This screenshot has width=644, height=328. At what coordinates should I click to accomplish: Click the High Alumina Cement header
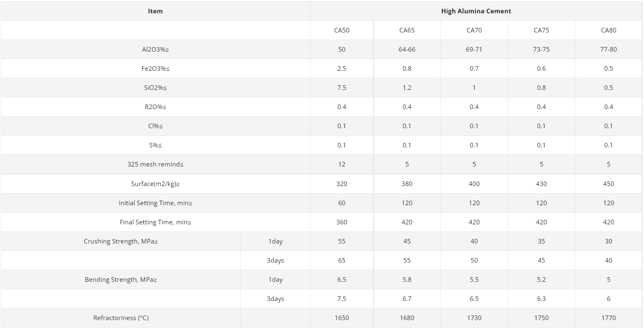[476, 11]
